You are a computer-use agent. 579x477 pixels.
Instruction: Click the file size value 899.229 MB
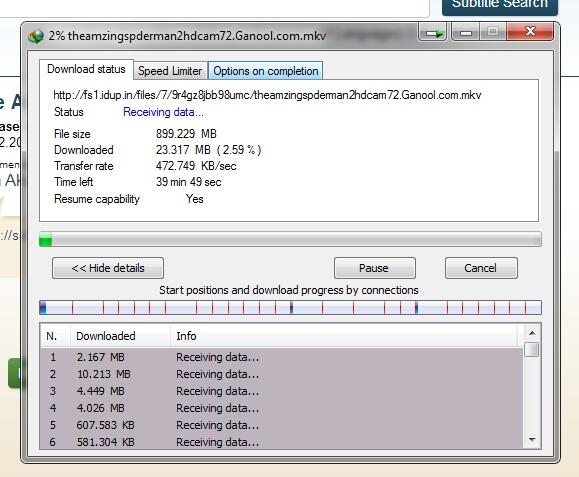click(x=186, y=134)
